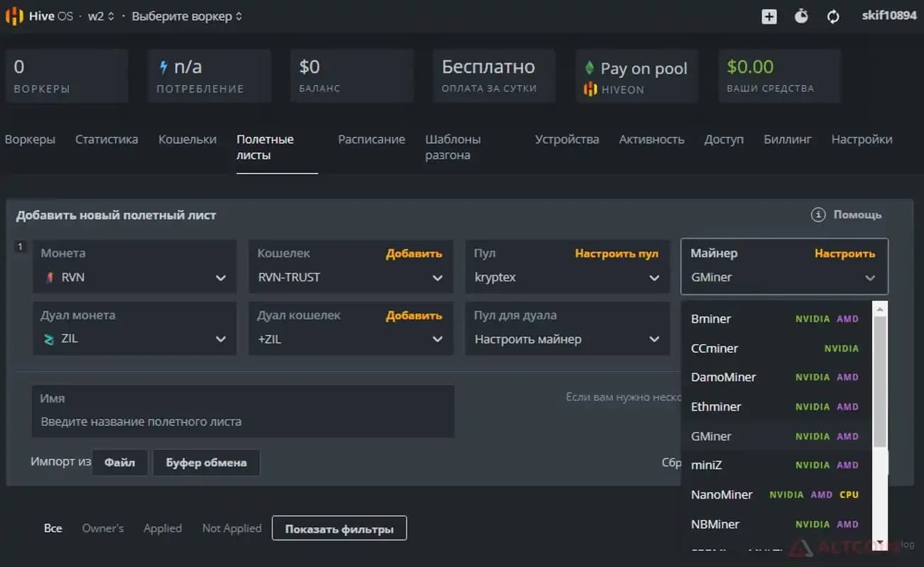Click the Hiveon logo icon
This screenshot has width=924, height=567.
coord(590,89)
